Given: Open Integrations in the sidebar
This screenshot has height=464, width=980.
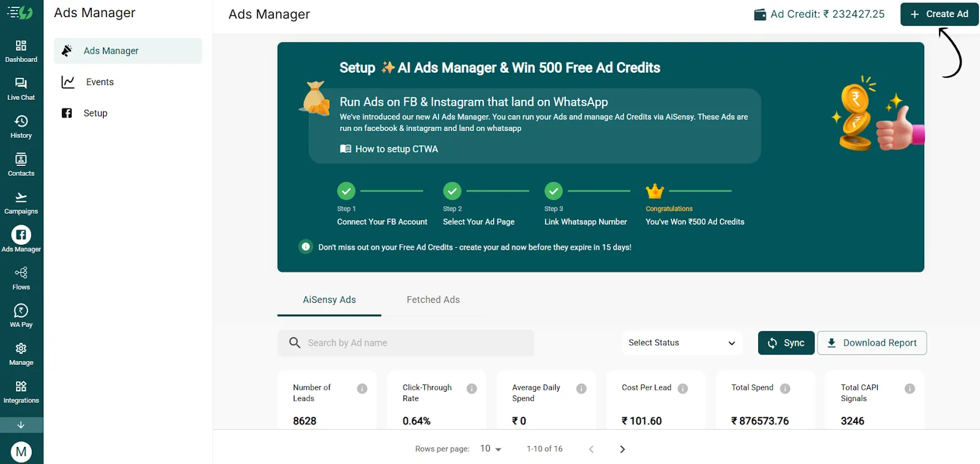Looking at the screenshot, I should point(21,392).
